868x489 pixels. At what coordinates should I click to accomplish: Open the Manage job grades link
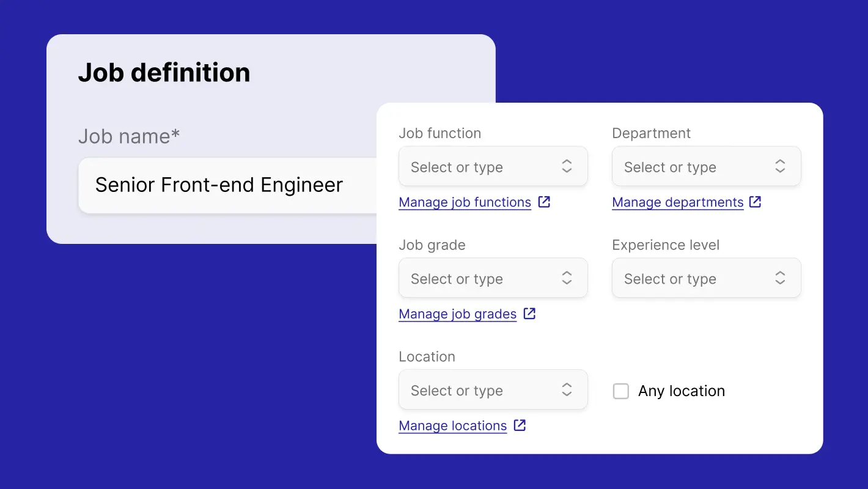(457, 314)
